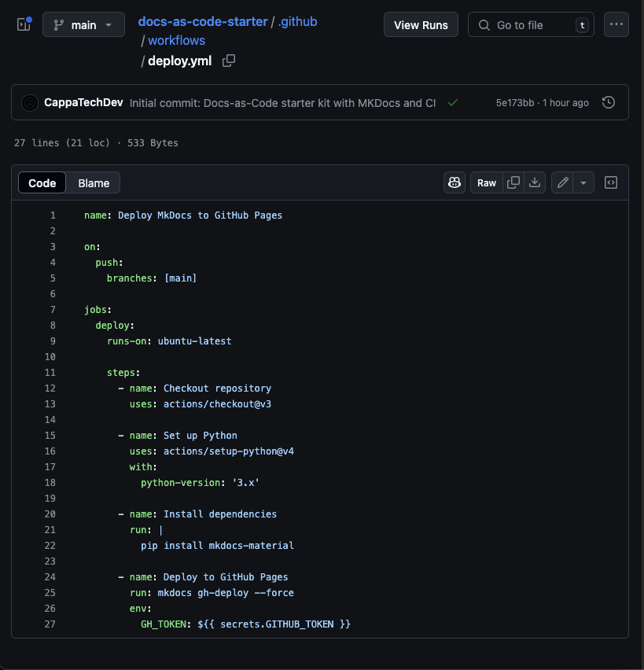
Task: Click 'ubuntu-latest' in the code
Action: [194, 341]
